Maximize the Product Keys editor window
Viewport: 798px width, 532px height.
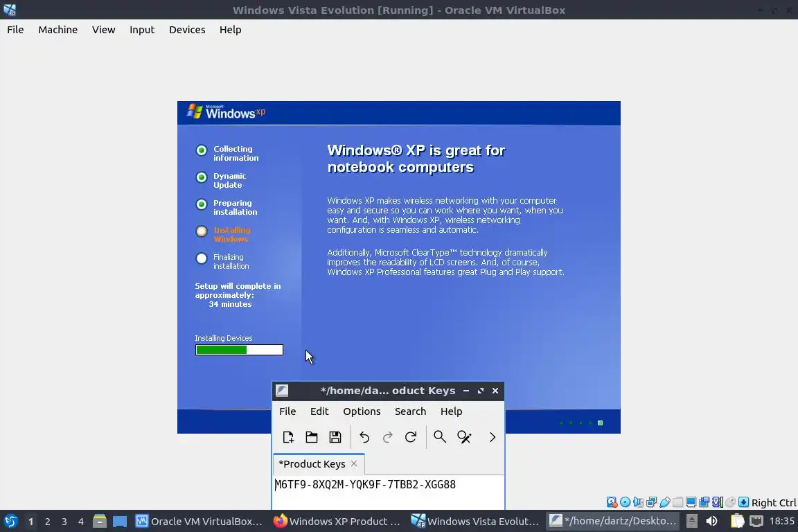pos(481,391)
